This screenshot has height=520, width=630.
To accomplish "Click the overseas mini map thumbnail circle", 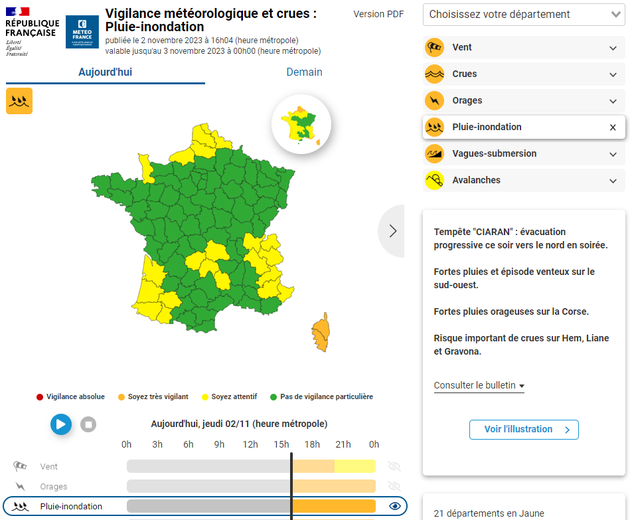I will [x=301, y=124].
